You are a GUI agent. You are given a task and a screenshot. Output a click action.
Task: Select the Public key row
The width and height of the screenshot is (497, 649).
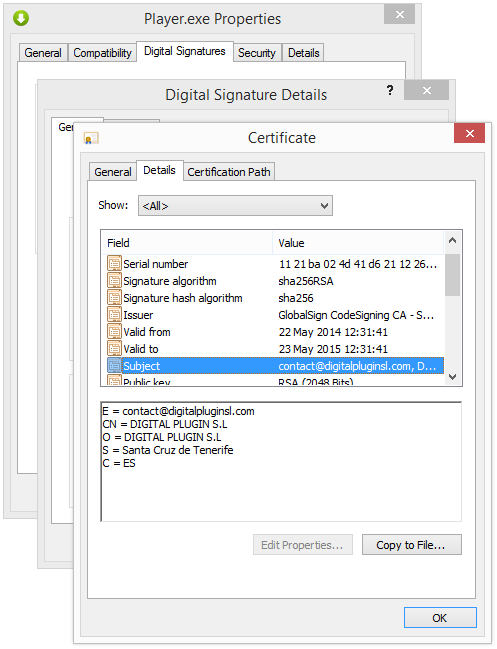pos(273,380)
